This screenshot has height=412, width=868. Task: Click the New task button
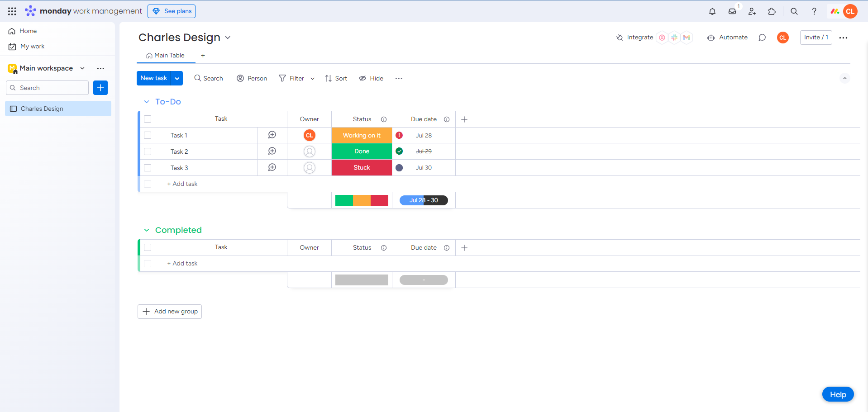pos(153,78)
